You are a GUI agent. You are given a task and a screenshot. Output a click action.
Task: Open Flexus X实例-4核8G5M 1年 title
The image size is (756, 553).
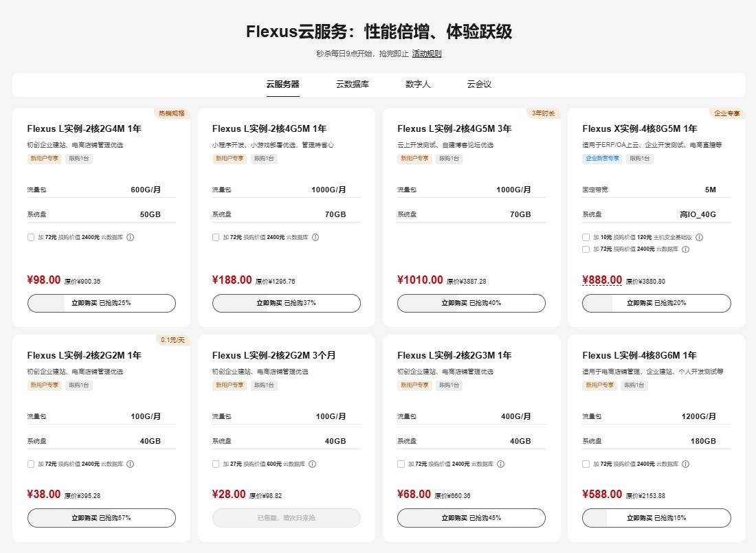click(x=639, y=128)
